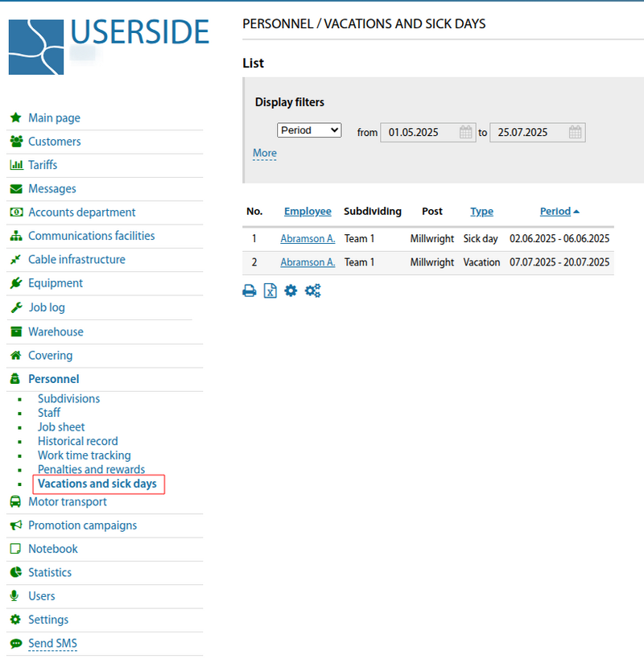Open Work time tracking submenu item
Viewport: 644px width, 663px height.
84,455
